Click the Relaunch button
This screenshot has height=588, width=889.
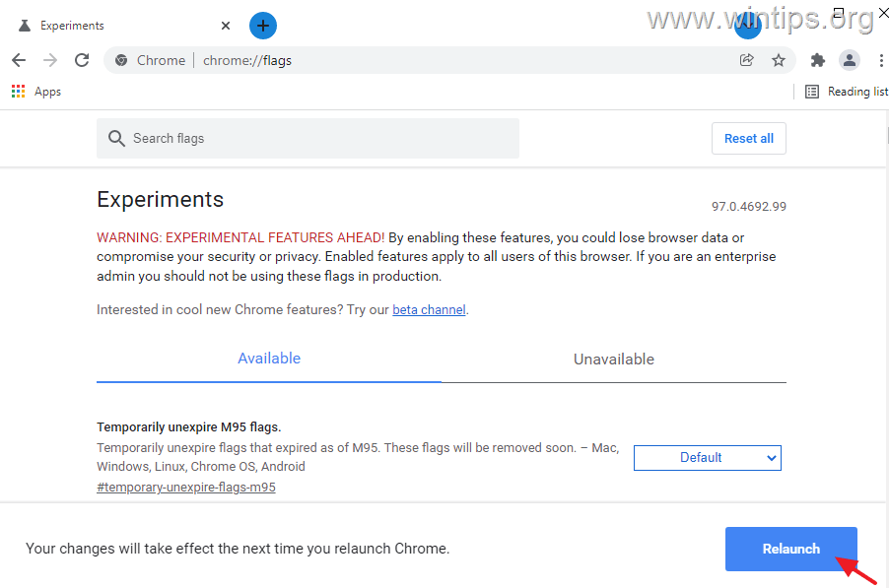pyautogui.click(x=790, y=549)
